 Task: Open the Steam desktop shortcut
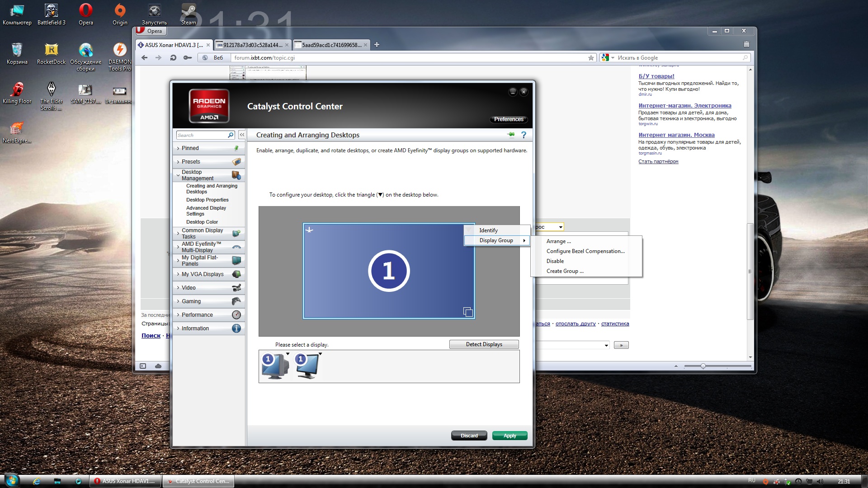(x=189, y=14)
